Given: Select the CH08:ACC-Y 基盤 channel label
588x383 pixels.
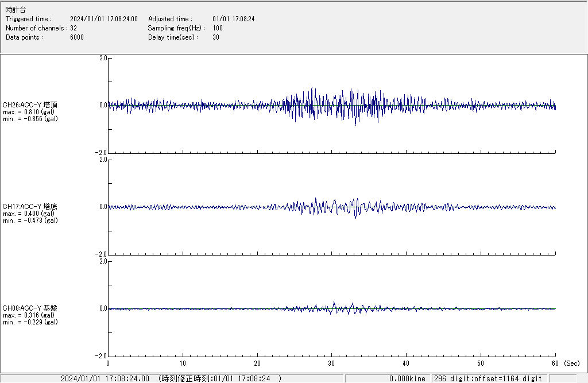Looking at the screenshot, I should click(30, 308).
